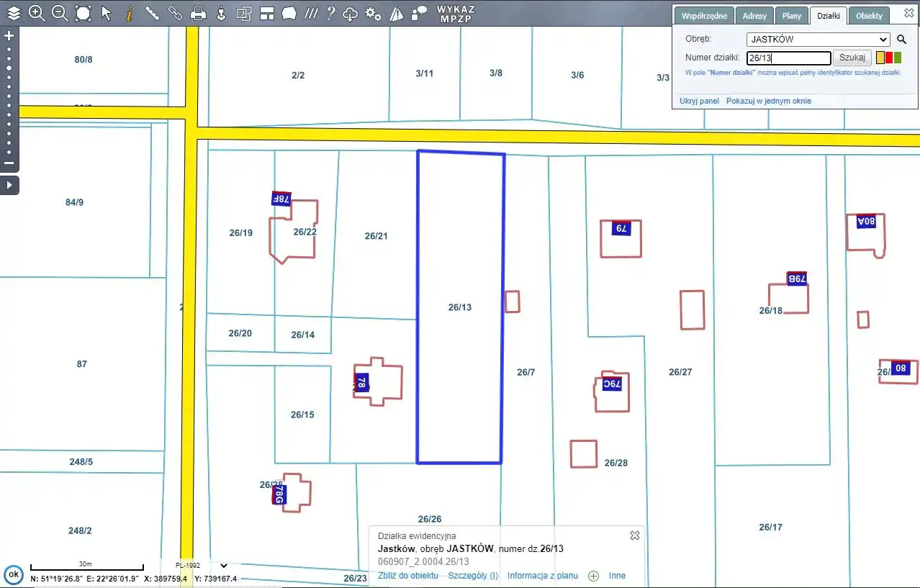The height and width of the screenshot is (588, 920).
Task: Pick the red highlight color swatch
Action: 889,58
